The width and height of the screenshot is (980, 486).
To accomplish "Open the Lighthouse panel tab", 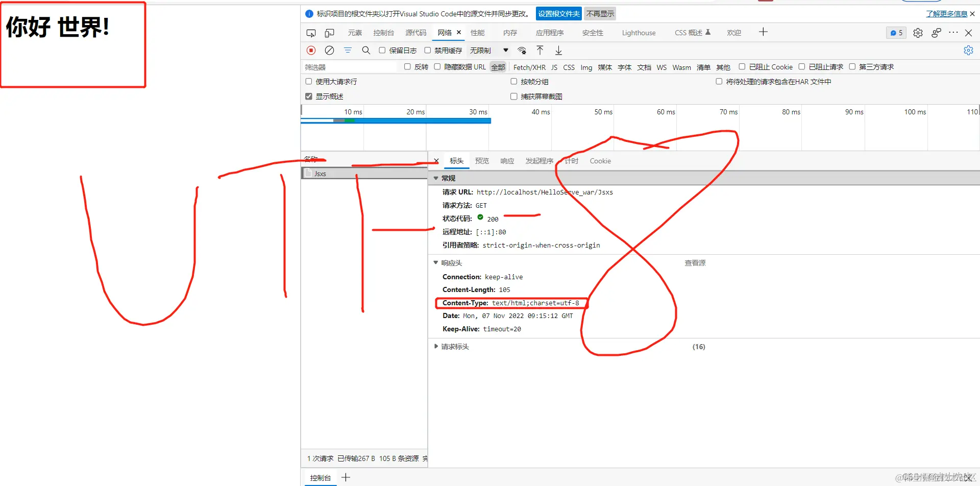I will pyautogui.click(x=639, y=33).
